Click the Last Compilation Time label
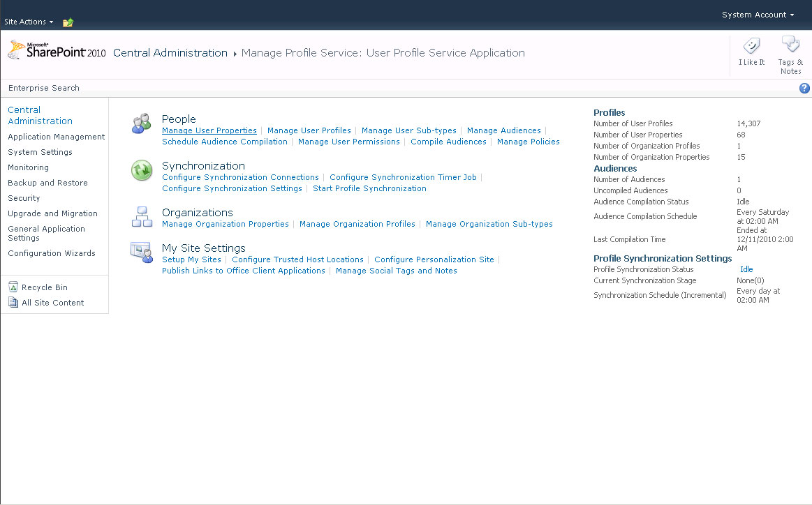This screenshot has width=812, height=505. (630, 239)
